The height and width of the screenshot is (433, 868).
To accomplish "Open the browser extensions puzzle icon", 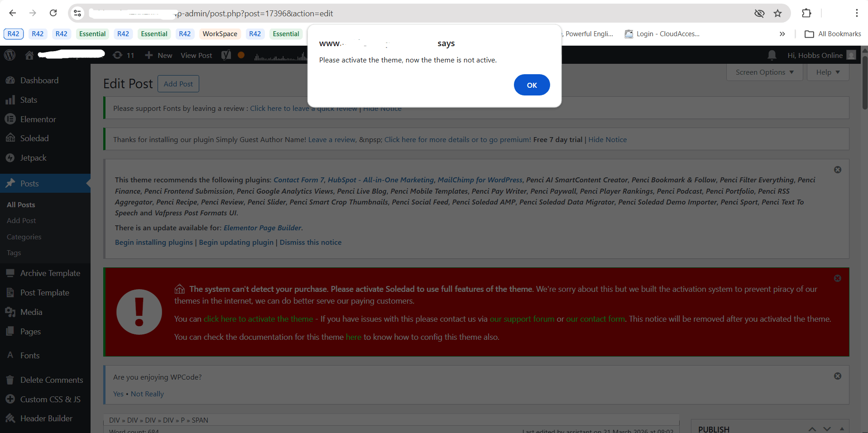I will click(806, 13).
